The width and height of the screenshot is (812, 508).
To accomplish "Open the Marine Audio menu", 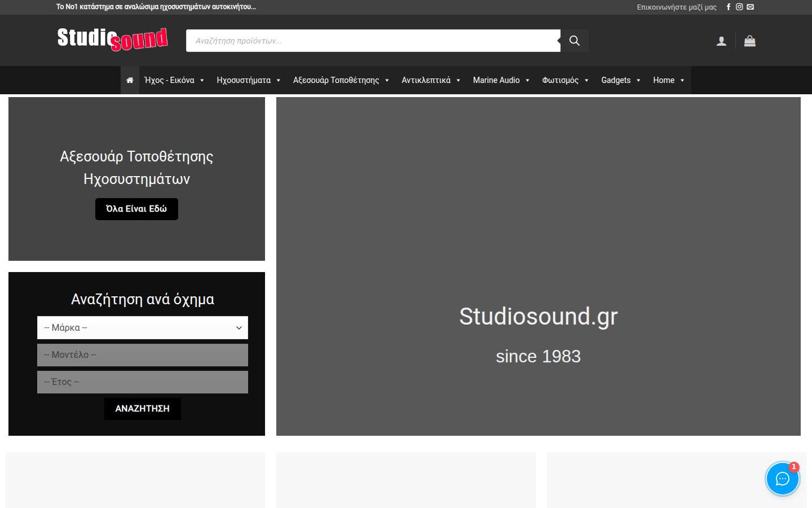I will [x=501, y=80].
